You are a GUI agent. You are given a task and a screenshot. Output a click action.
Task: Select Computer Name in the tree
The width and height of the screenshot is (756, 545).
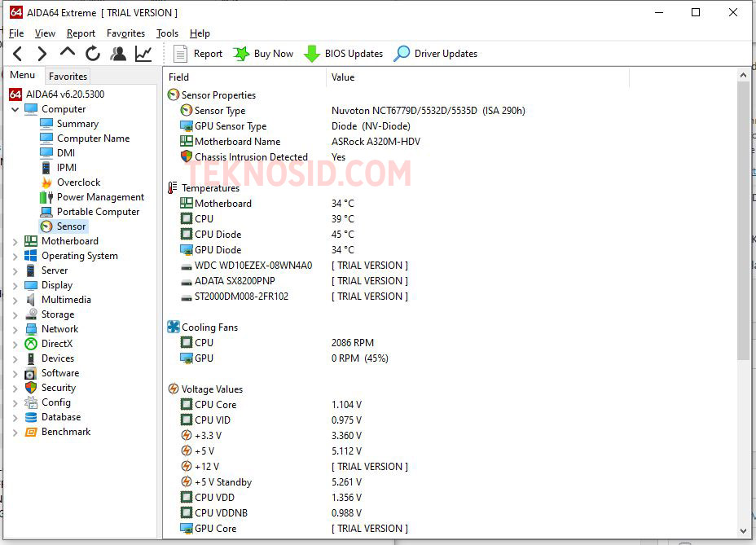coord(93,138)
